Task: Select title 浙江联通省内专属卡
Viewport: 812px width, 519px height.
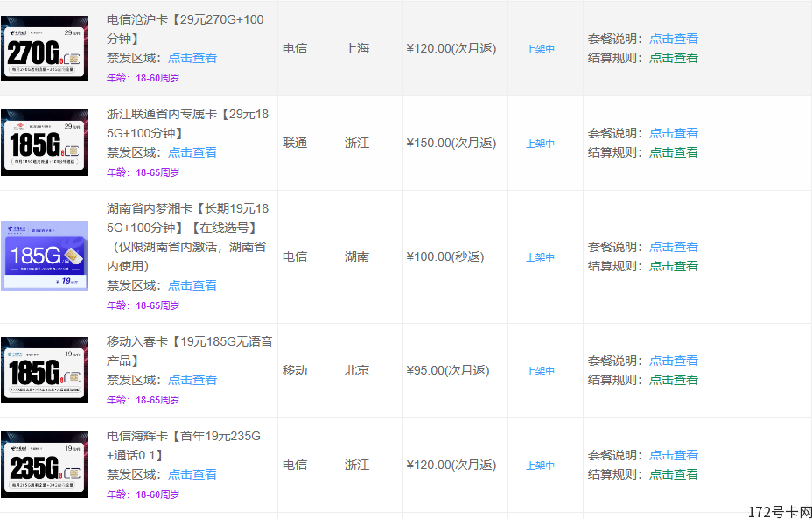Action: tap(188, 123)
